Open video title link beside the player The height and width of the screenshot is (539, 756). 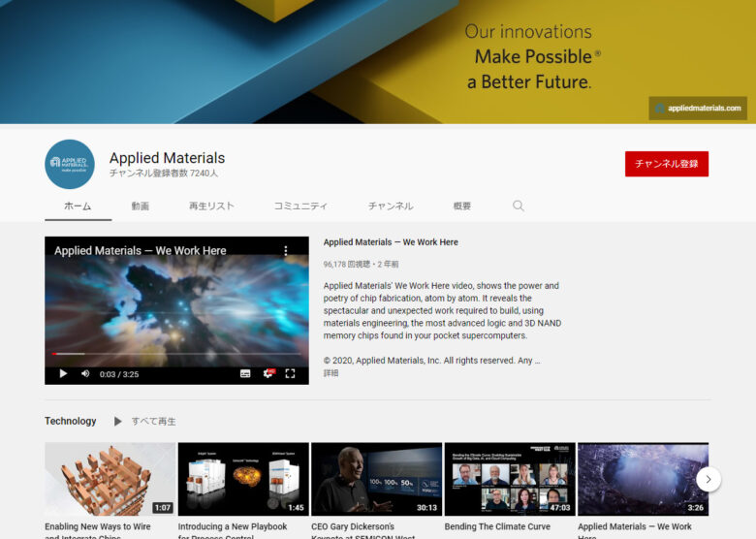tap(391, 242)
